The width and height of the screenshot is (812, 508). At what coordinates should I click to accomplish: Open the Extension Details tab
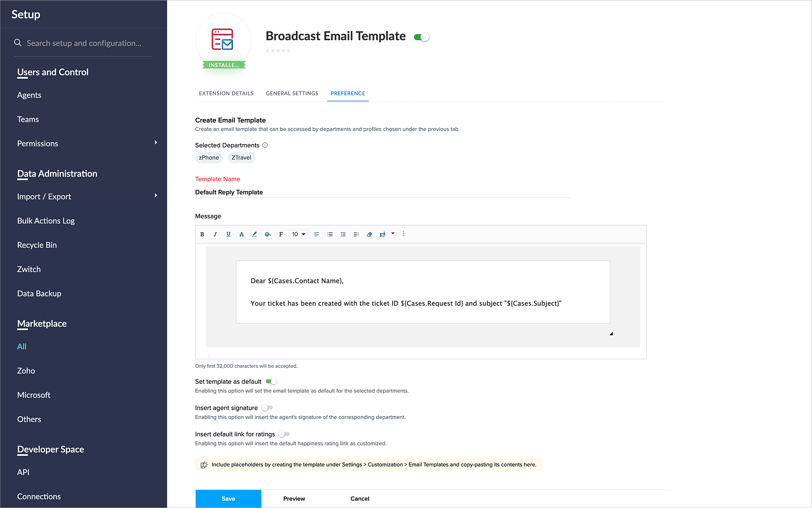pos(226,93)
